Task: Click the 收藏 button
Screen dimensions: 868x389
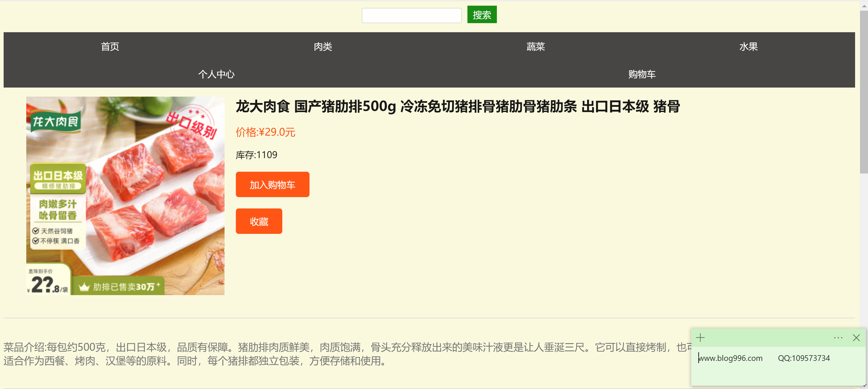Action: tap(259, 221)
